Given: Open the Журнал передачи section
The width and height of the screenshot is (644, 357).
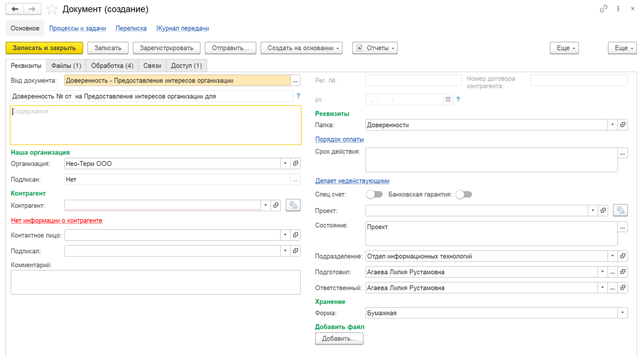Looking at the screenshot, I should [183, 29].
